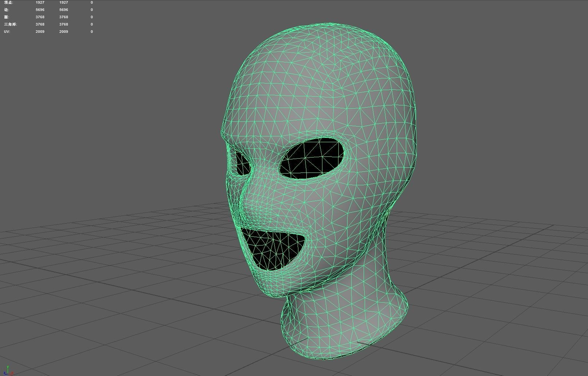Click the black mouth opening of the mask
This screenshot has height=376, width=588.
[273, 249]
